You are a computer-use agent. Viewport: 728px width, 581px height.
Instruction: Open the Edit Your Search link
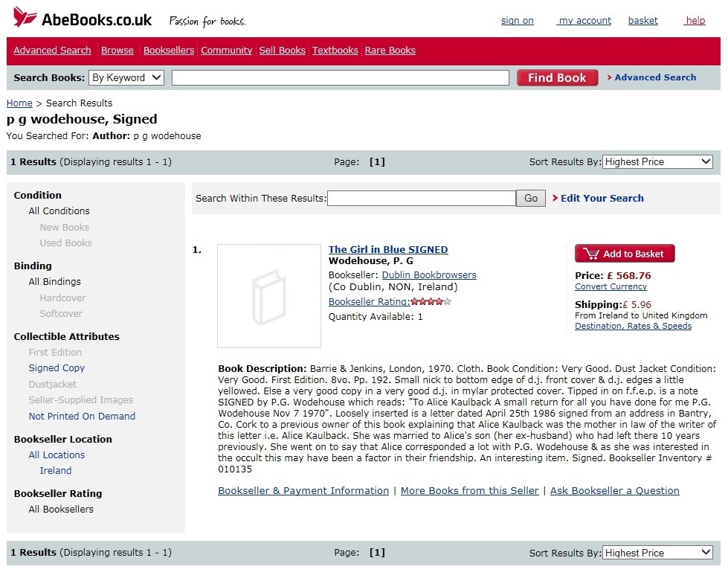pyautogui.click(x=602, y=199)
